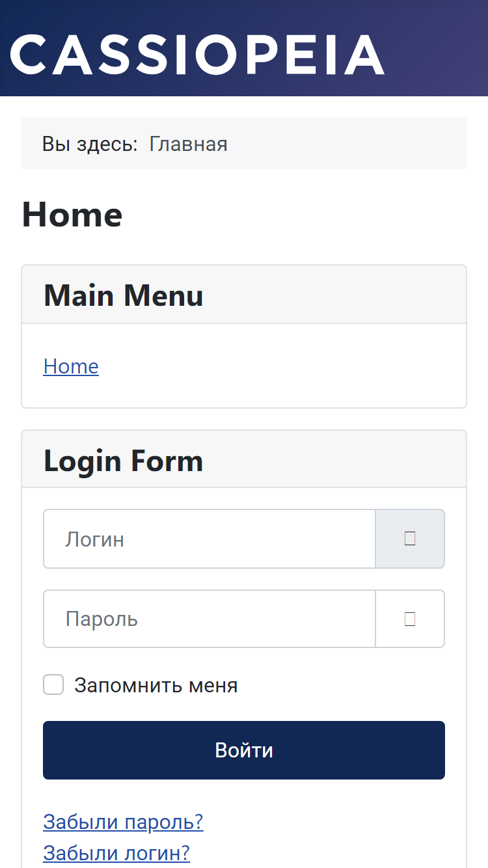Focus the Пароль input field
488x868 pixels.
[210, 619]
